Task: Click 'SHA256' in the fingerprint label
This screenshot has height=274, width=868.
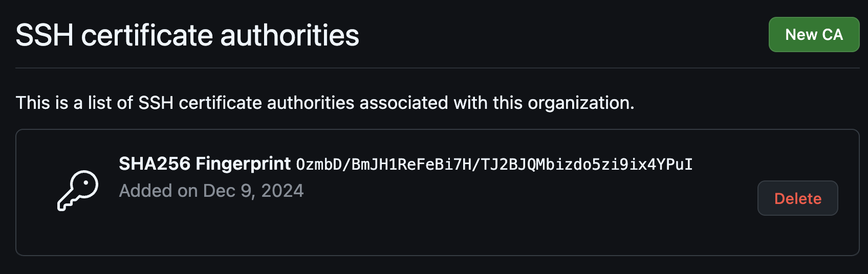Action: (x=155, y=164)
